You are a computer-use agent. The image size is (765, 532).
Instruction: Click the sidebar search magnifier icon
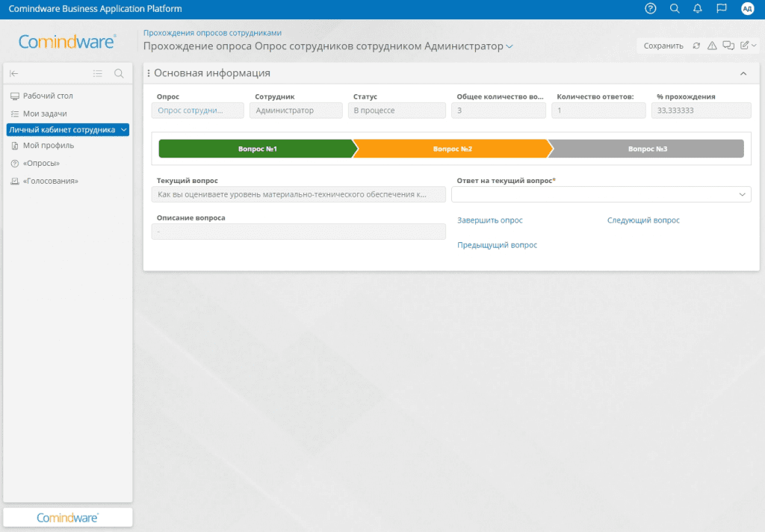pos(119,73)
